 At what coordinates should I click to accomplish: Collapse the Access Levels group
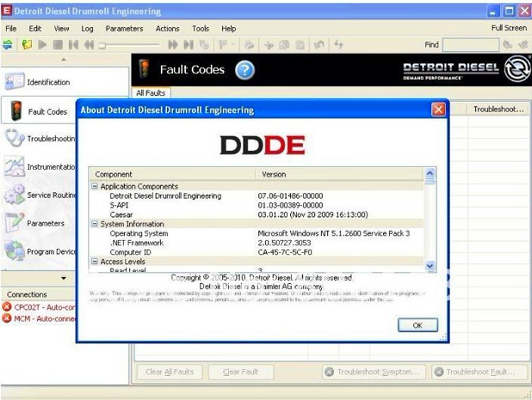(94, 262)
